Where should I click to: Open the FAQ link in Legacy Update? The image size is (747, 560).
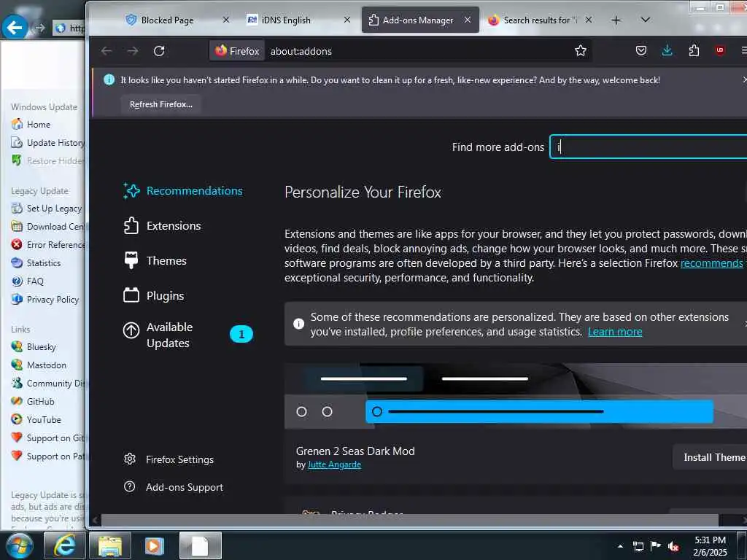click(x=27, y=281)
